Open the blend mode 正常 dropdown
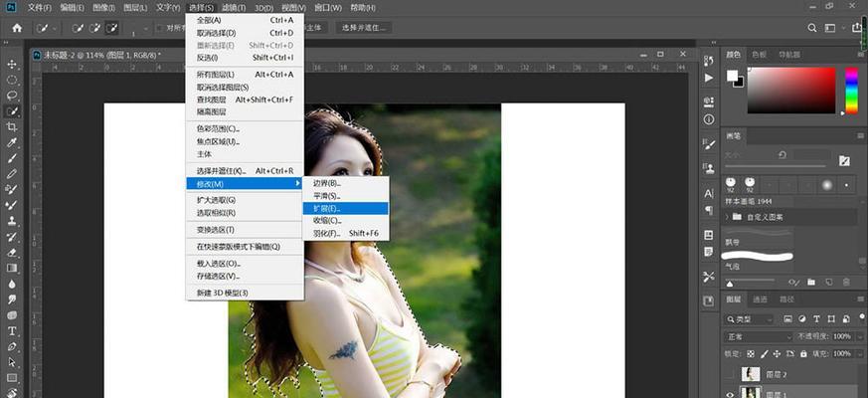Viewport: 868px width, 398px height. point(759,336)
